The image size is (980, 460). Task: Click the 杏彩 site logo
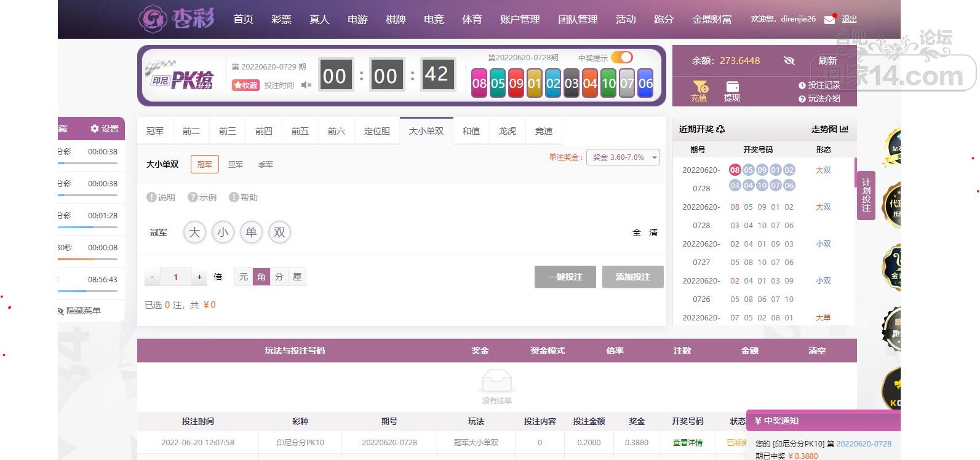pos(177,18)
